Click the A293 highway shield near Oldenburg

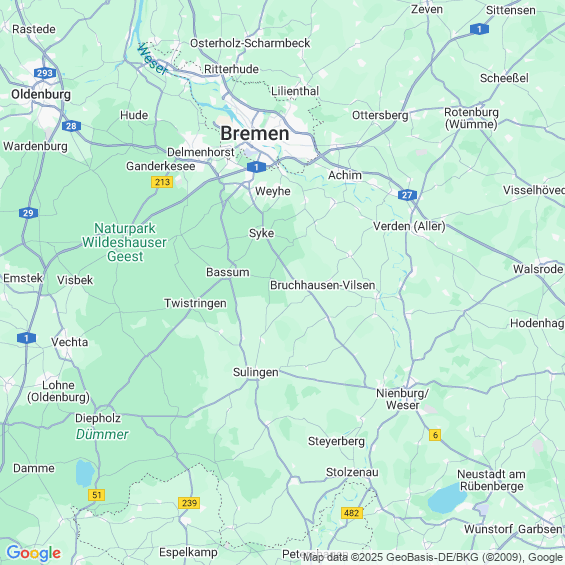point(45,73)
